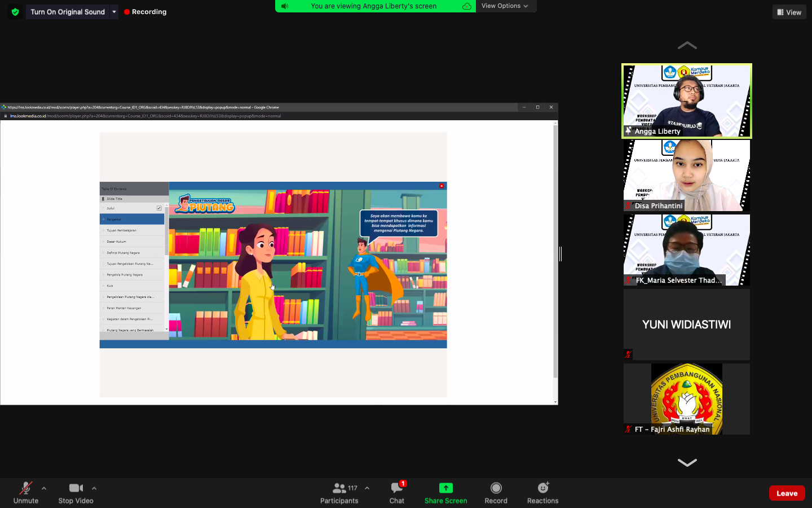This screenshot has height=508, width=812.
Task: Click the cloud icon in the sharing banner
Action: [x=466, y=6]
